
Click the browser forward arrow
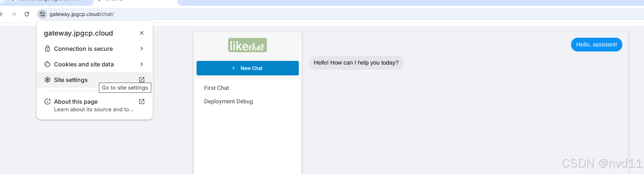[14, 14]
